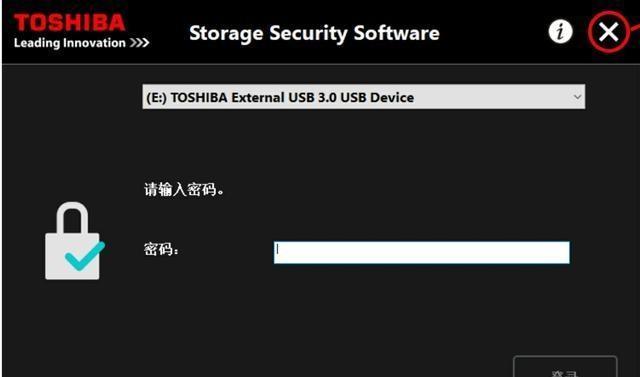Click the login button at the bottom right
This screenshot has width=640, height=377.
[565, 366]
